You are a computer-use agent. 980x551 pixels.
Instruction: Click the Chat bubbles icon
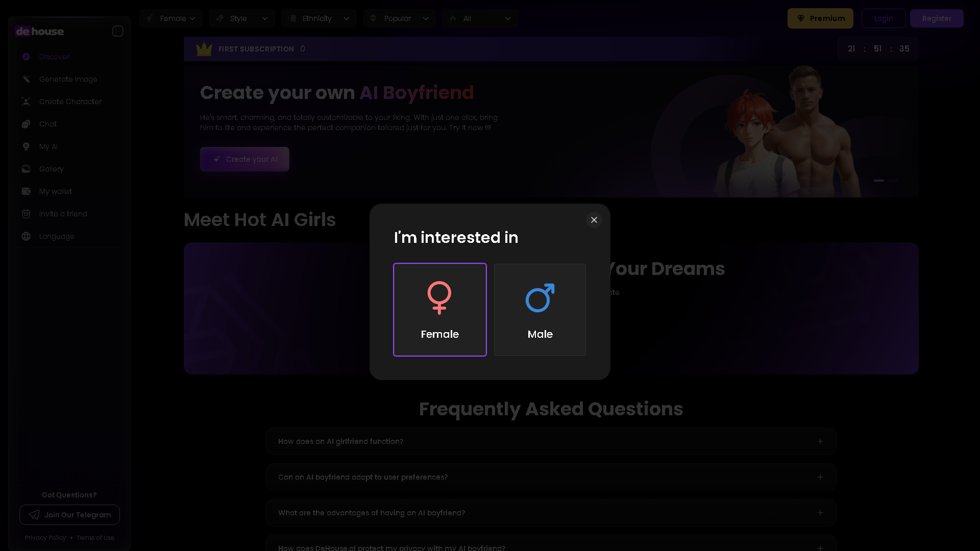(x=26, y=124)
